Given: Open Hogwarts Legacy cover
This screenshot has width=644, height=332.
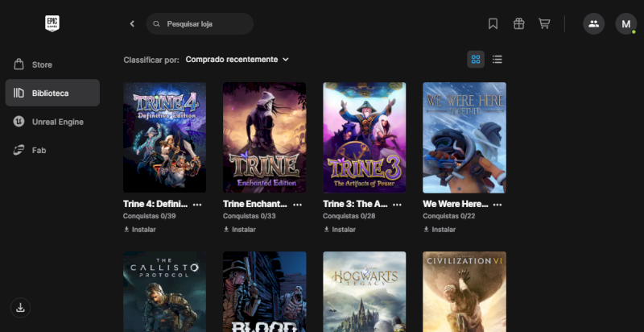Looking at the screenshot, I should click(x=365, y=292).
